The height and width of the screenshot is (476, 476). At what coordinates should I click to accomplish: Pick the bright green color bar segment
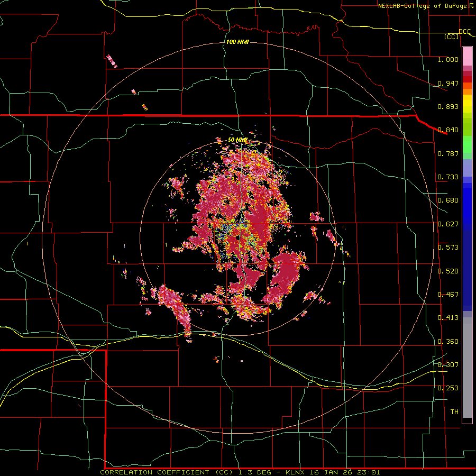coord(467,144)
